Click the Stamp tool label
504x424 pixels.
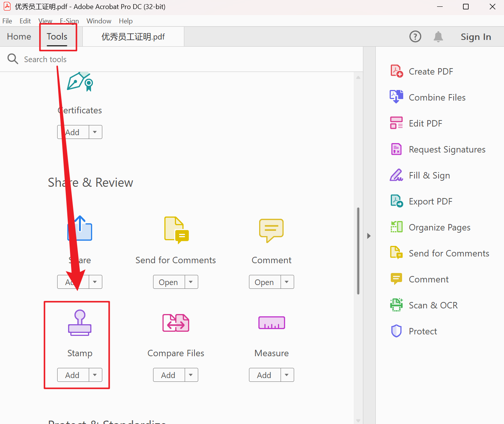click(80, 353)
